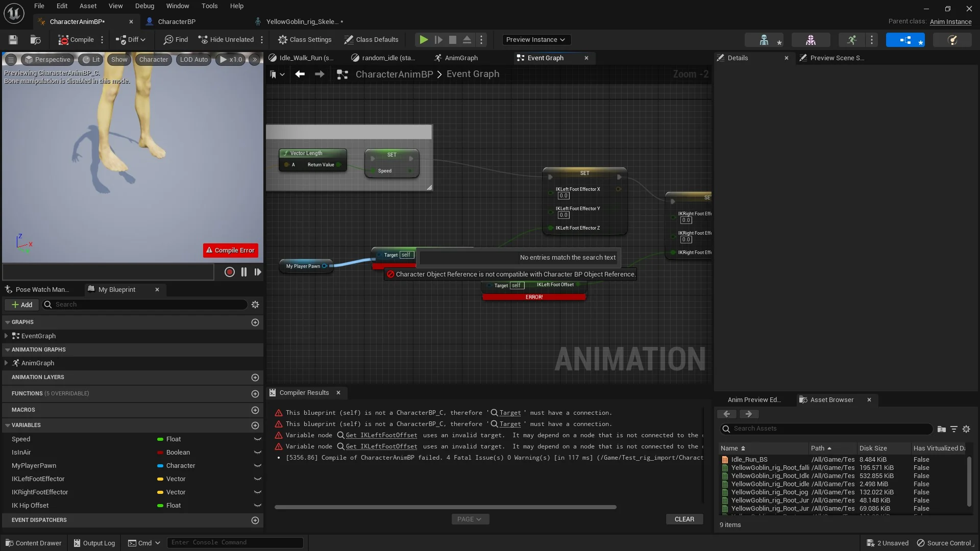Viewport: 980px width, 551px height.
Task: Open Class Settings
Action: click(305, 40)
